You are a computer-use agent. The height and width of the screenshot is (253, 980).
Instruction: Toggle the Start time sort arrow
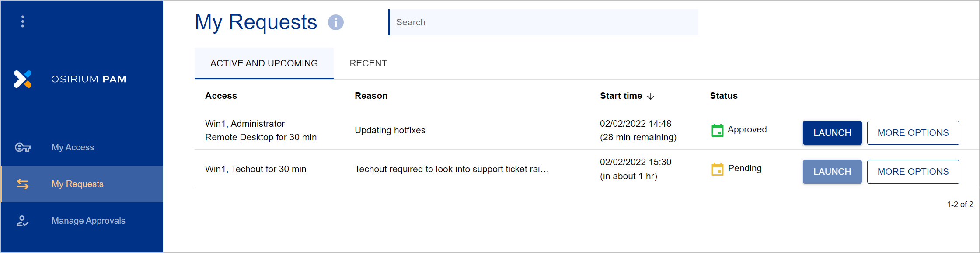pos(651,96)
